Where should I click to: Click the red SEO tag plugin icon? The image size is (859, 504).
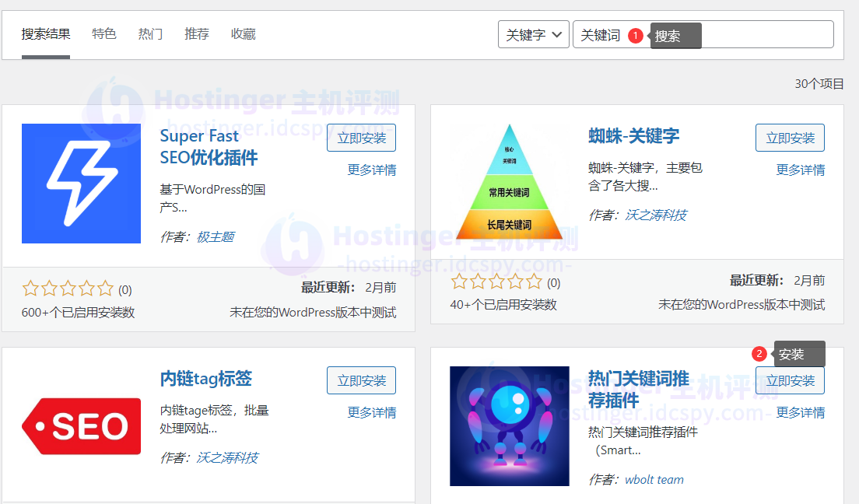pos(81,426)
